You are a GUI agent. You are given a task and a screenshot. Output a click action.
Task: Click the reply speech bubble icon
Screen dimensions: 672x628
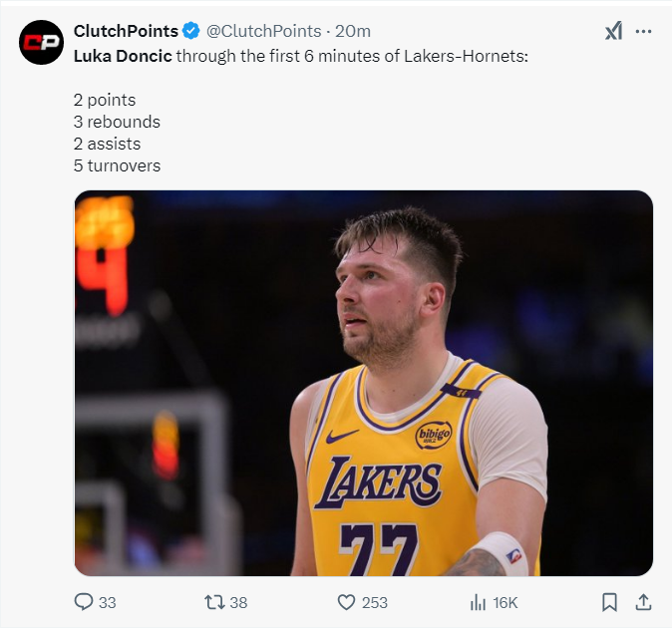click(85, 602)
